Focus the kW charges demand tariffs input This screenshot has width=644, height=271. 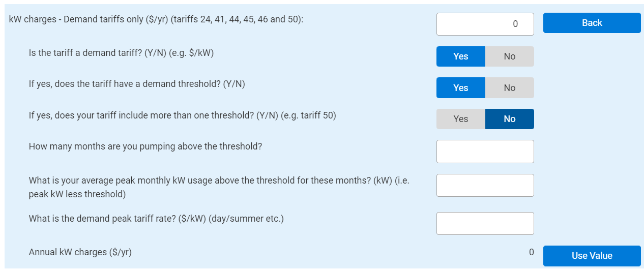[x=485, y=24]
